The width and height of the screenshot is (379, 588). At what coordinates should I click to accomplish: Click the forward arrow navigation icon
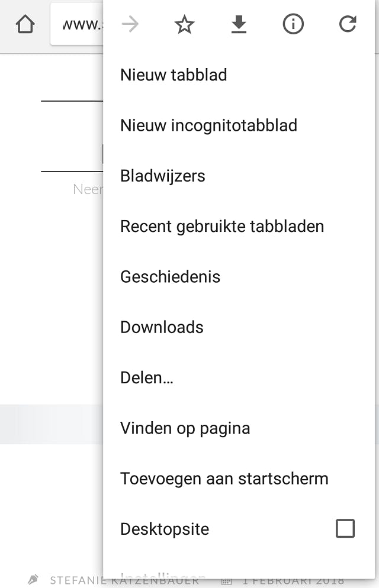130,24
